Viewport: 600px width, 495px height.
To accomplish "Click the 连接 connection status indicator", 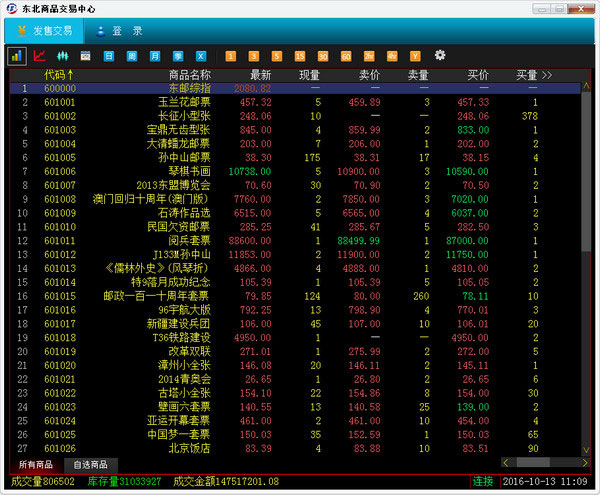I will tap(483, 481).
